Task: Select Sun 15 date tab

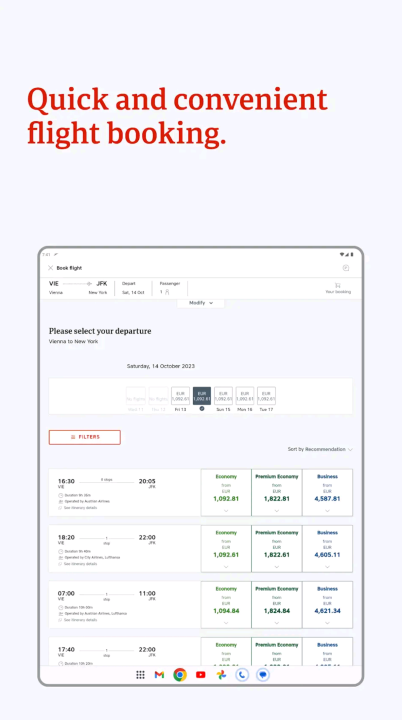Action: coord(223,399)
